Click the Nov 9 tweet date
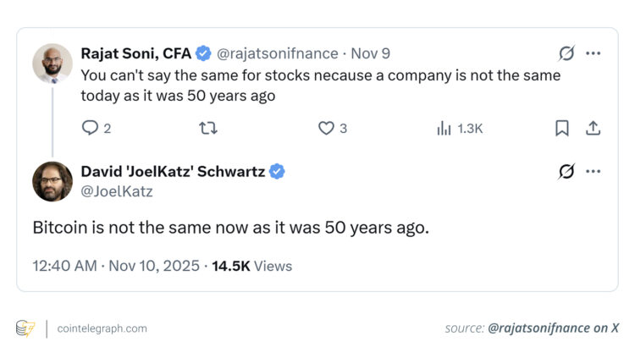 pyautogui.click(x=371, y=53)
